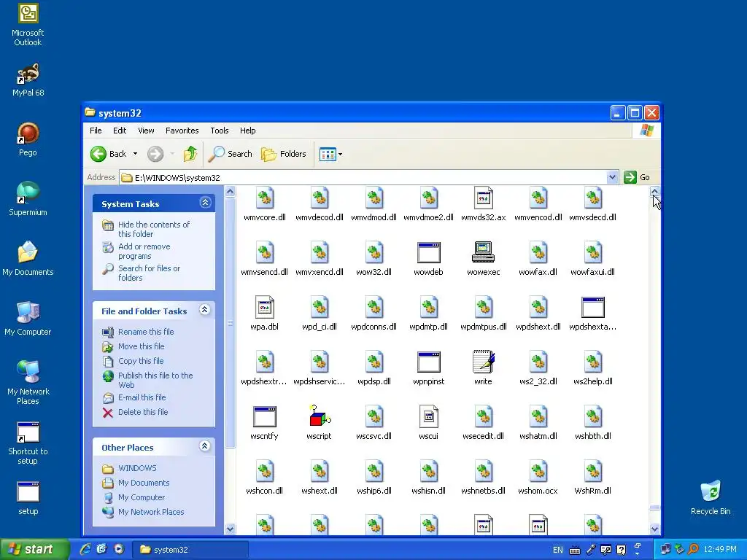Open the Tools menu
This screenshot has height=560, width=747.
point(220,131)
